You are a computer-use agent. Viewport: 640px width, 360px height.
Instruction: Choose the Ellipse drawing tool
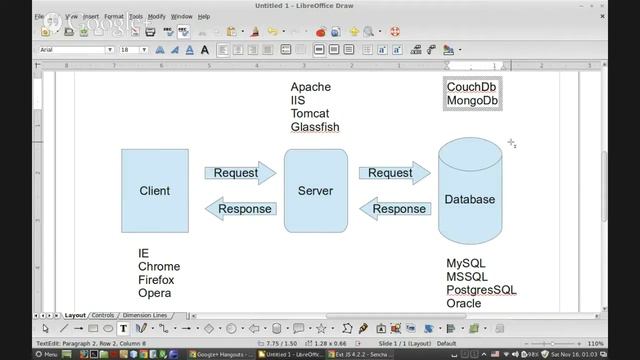pos(108,329)
